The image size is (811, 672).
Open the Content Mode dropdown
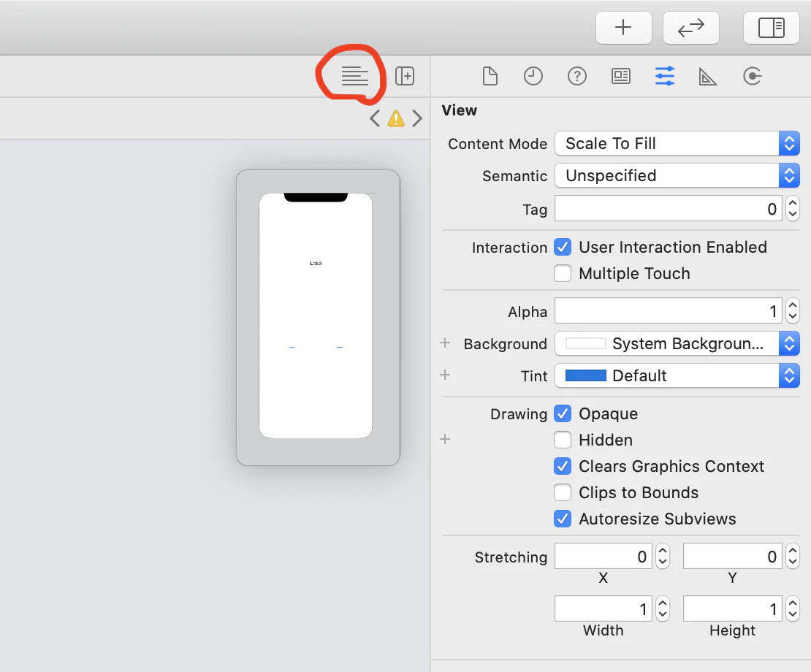677,143
